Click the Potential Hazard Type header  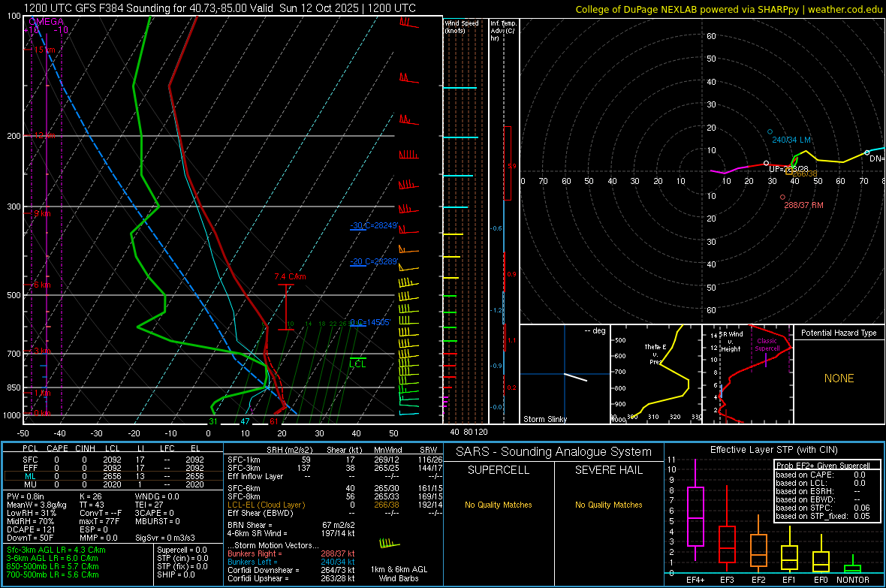click(x=839, y=333)
